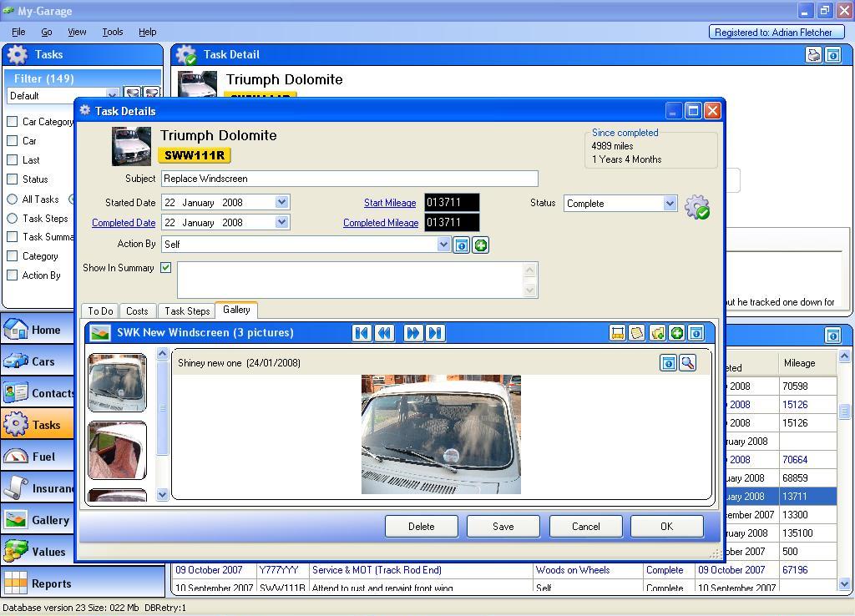Click green plus icon beside Action By
Image resolution: width=855 pixels, height=616 pixels.
point(480,245)
